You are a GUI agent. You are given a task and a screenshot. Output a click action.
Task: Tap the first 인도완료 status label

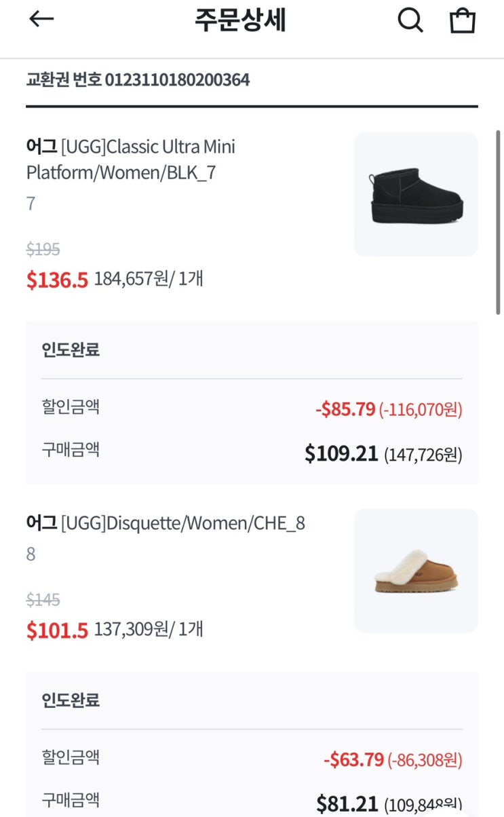click(x=71, y=350)
